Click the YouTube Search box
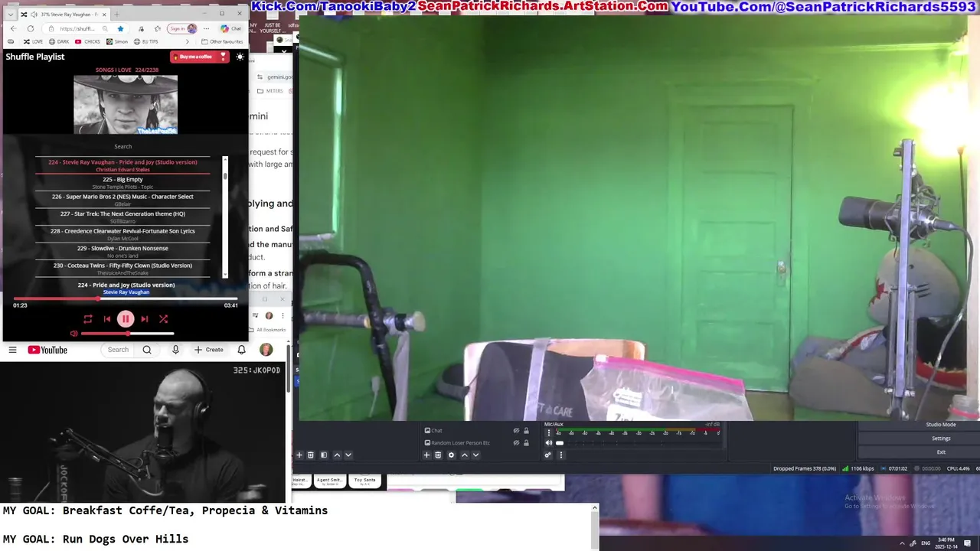Image resolution: width=980 pixels, height=551 pixels. click(x=118, y=350)
